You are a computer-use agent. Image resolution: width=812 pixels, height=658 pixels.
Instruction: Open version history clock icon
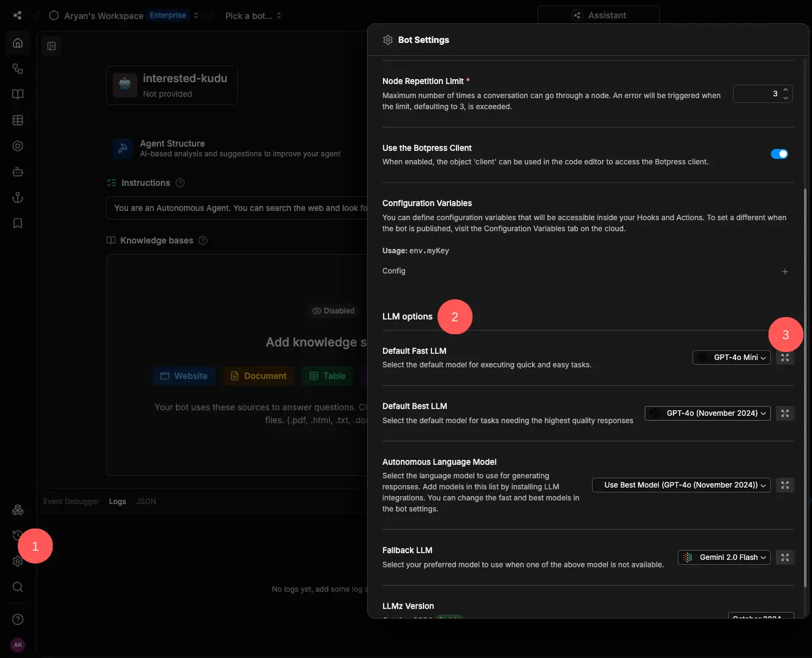17,535
